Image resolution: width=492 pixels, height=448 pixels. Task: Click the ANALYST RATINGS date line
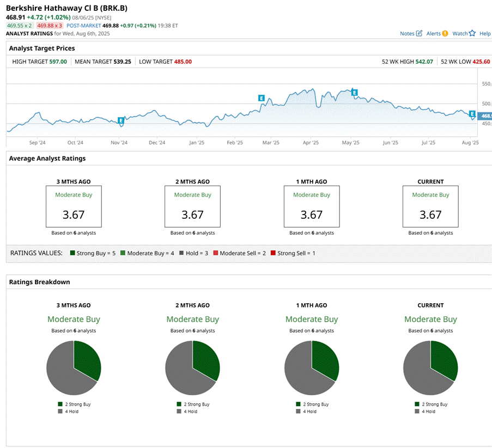pos(58,34)
